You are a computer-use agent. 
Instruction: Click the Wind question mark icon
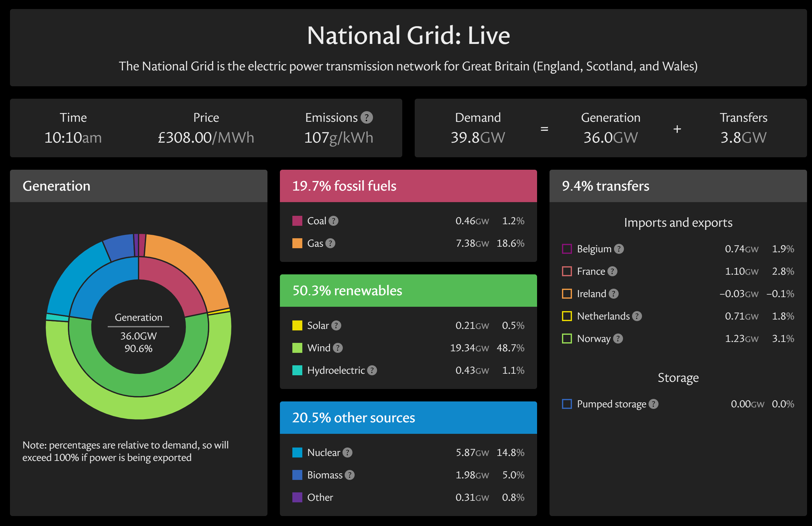coord(338,348)
